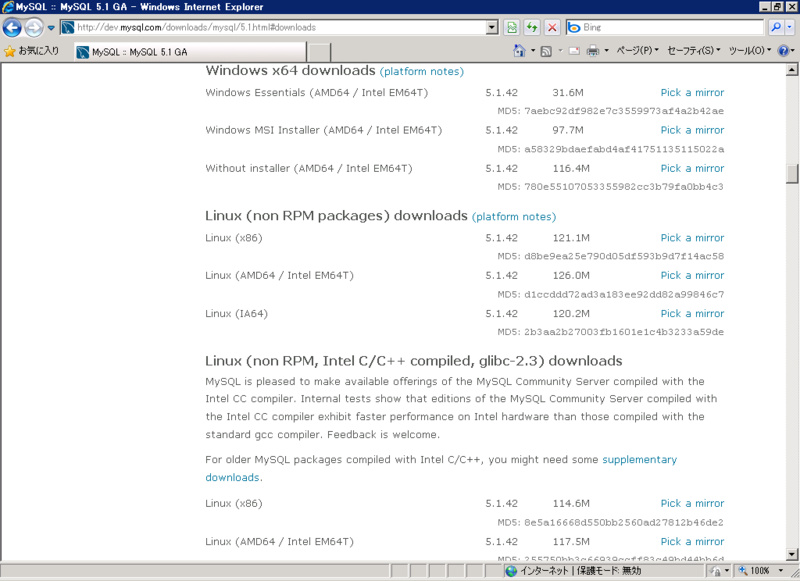Open the Help question mark icon
Viewport: 800px width, 581px height.
coord(784,50)
